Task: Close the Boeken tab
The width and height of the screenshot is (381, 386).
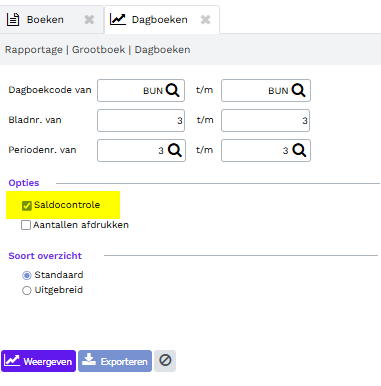Action: click(x=89, y=20)
